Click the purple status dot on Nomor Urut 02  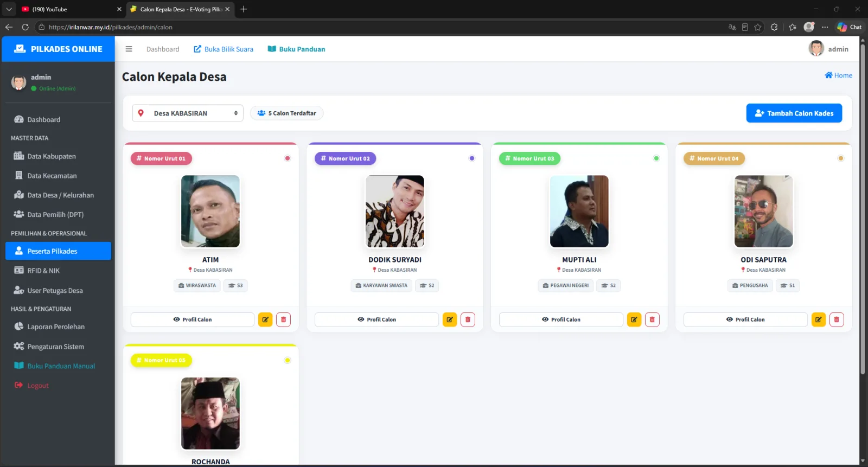[472, 158]
